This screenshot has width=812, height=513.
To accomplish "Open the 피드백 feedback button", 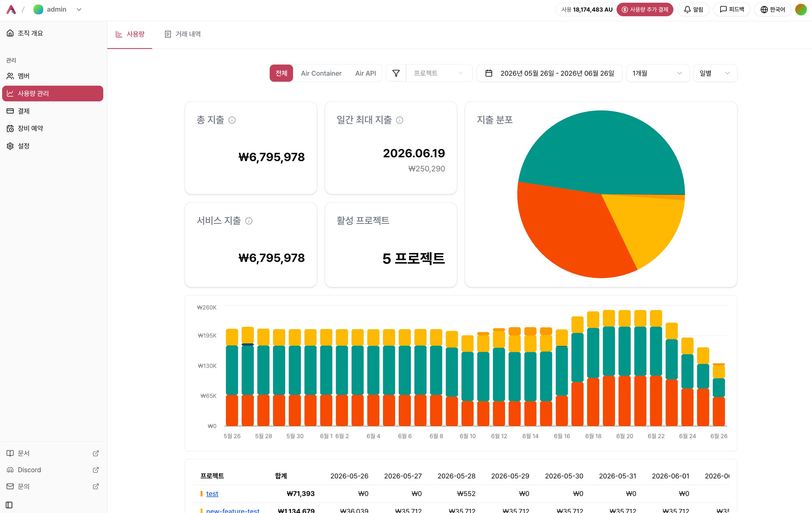I will (x=731, y=9).
